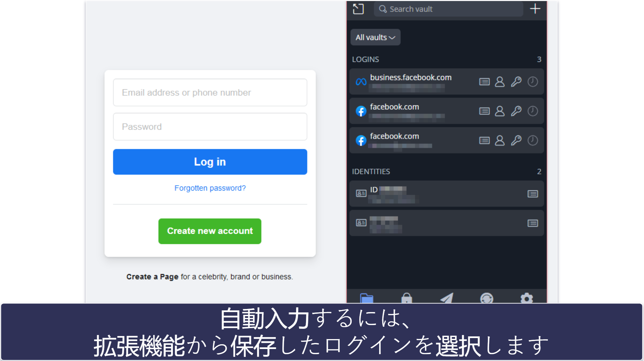Open the Generator tab in bottom bar
Image resolution: width=644 pixels, height=361 pixels.
(x=486, y=298)
